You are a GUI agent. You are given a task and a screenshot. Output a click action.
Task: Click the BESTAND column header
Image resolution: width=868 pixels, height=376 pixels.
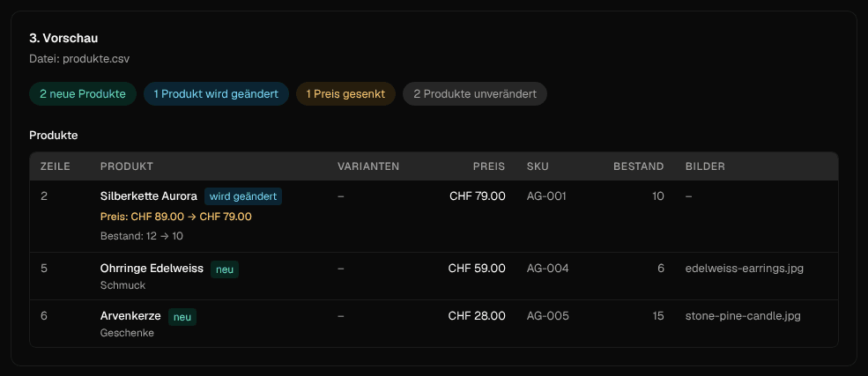(x=638, y=166)
